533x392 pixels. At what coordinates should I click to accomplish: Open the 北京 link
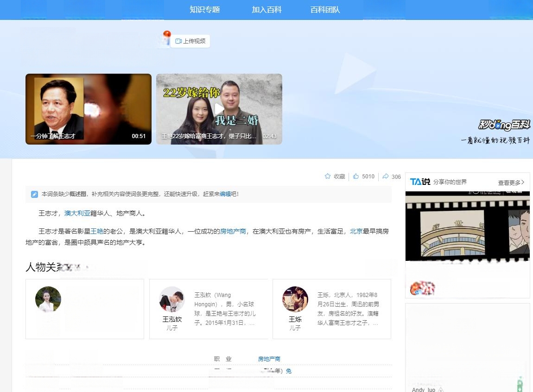(356, 231)
